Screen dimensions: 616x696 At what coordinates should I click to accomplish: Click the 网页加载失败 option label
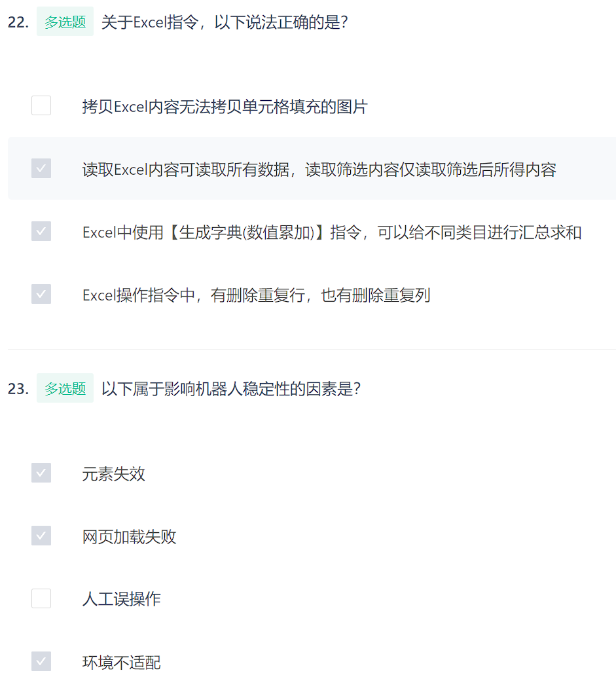[x=129, y=537]
